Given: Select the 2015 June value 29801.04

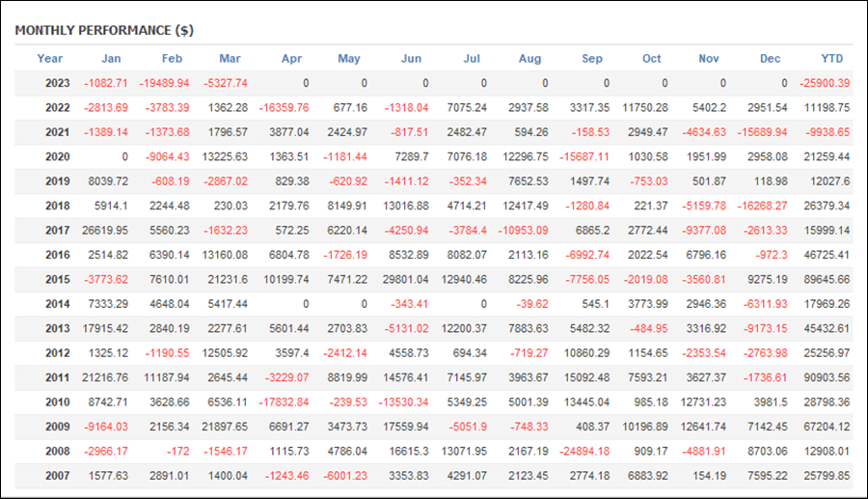Looking at the screenshot, I should click(x=405, y=280).
